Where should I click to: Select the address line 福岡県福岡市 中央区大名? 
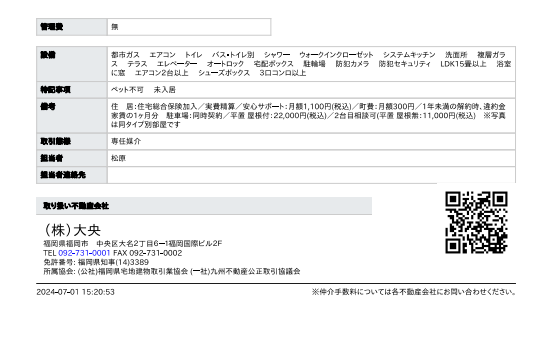click(133, 244)
